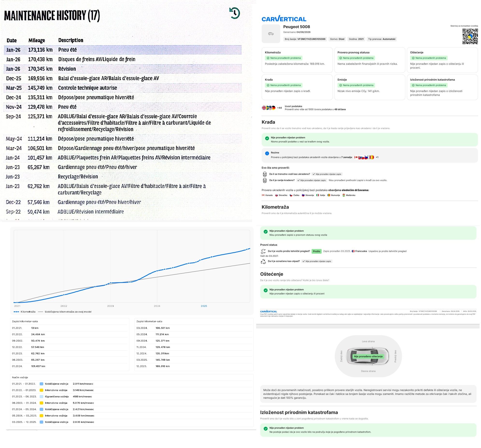This screenshot has width=481, height=448.
Task: Click the Broj šasije VIN tag
Action: (x=305, y=39)
